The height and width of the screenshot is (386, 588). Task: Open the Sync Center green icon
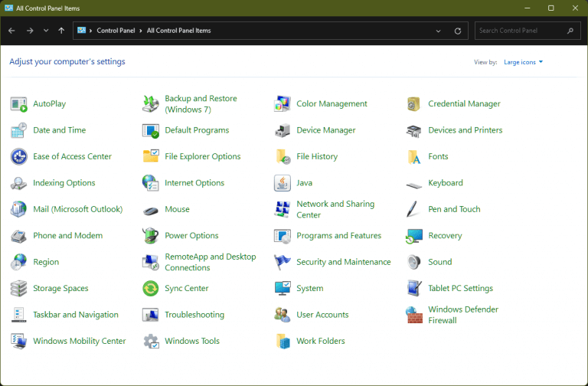150,289
